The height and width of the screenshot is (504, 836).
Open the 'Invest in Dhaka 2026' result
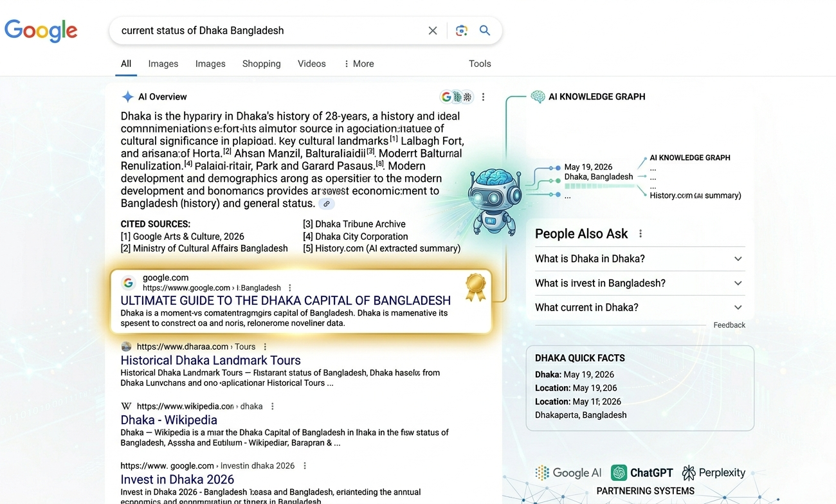pyautogui.click(x=177, y=480)
